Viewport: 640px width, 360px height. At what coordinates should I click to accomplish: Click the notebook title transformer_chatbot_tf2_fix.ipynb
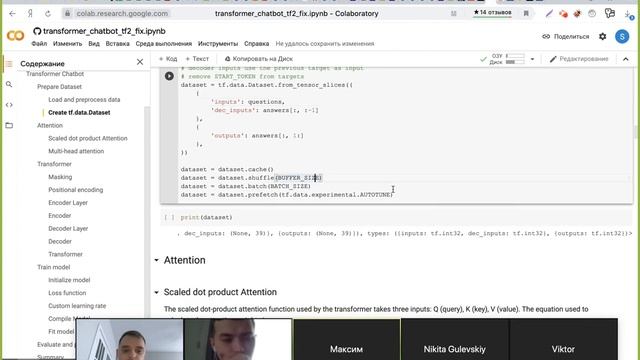pos(104,31)
